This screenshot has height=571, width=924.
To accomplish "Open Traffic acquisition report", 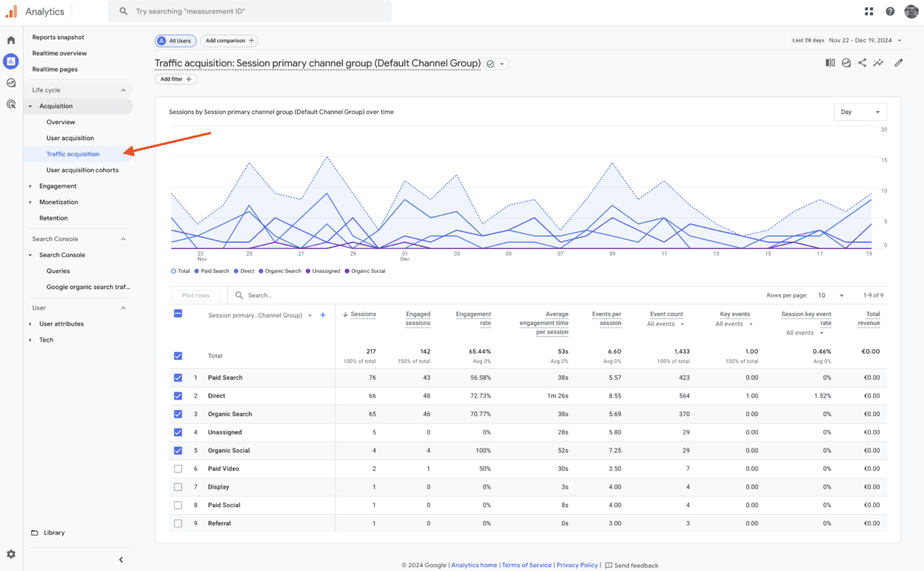I will pyautogui.click(x=73, y=154).
